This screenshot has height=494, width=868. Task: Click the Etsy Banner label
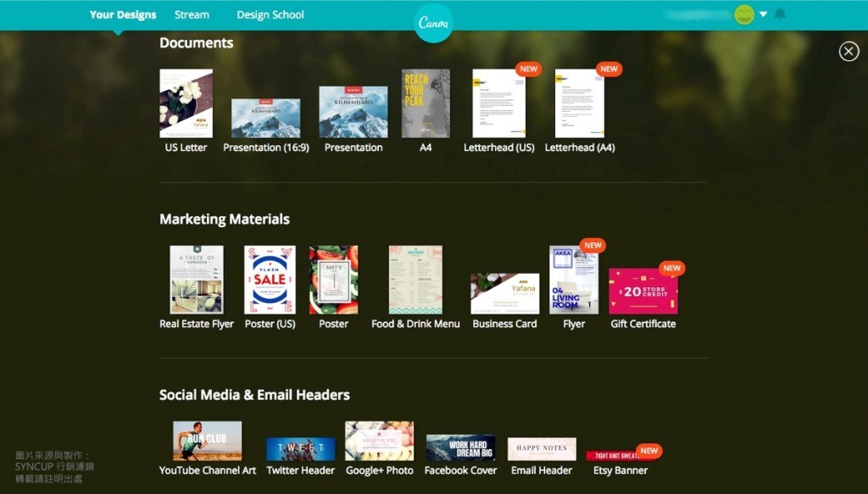click(x=620, y=470)
